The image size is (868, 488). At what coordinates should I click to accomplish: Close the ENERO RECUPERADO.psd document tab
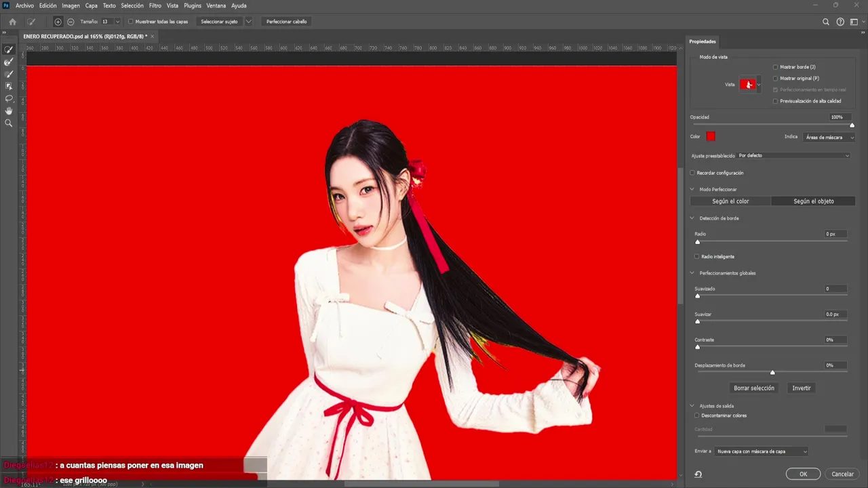(153, 36)
